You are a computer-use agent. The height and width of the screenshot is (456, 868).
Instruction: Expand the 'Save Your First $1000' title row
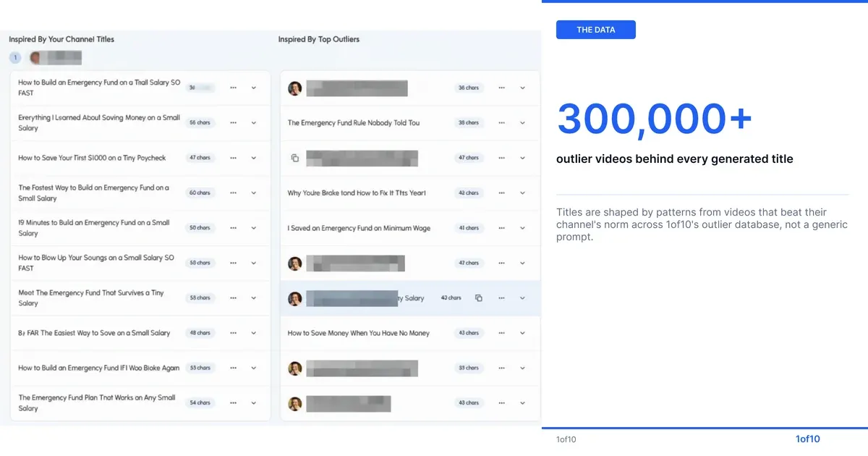tap(254, 158)
